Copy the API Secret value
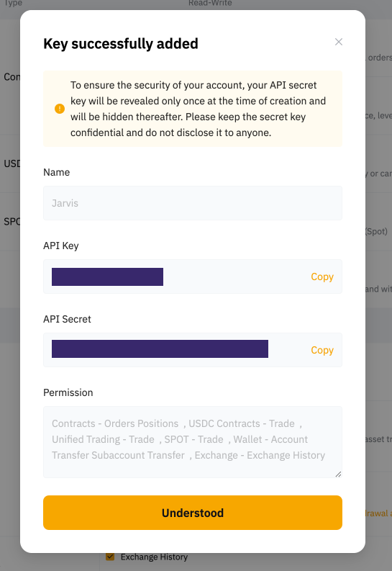This screenshot has width=392, height=571. [x=322, y=350]
